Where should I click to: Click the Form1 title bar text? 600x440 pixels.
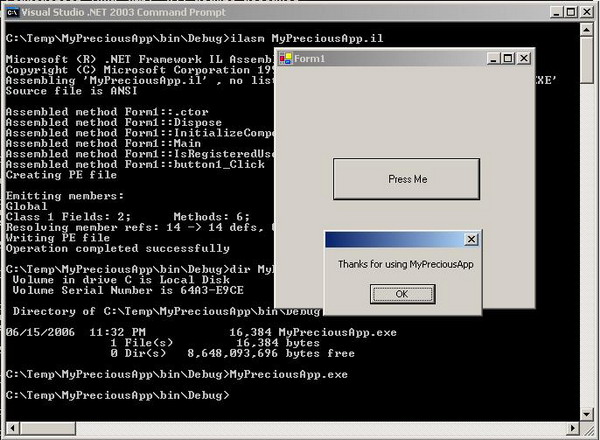pos(309,59)
